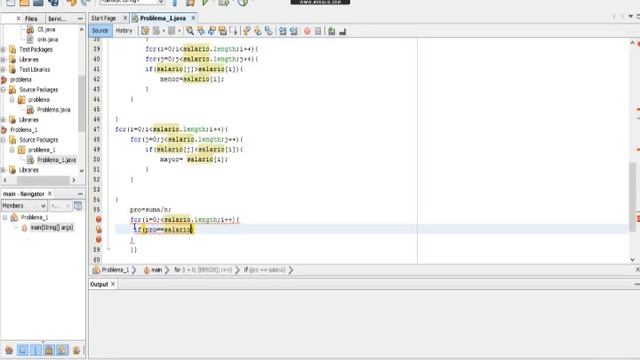
Task: Collapse Source Packages under problema project
Action: [4, 89]
